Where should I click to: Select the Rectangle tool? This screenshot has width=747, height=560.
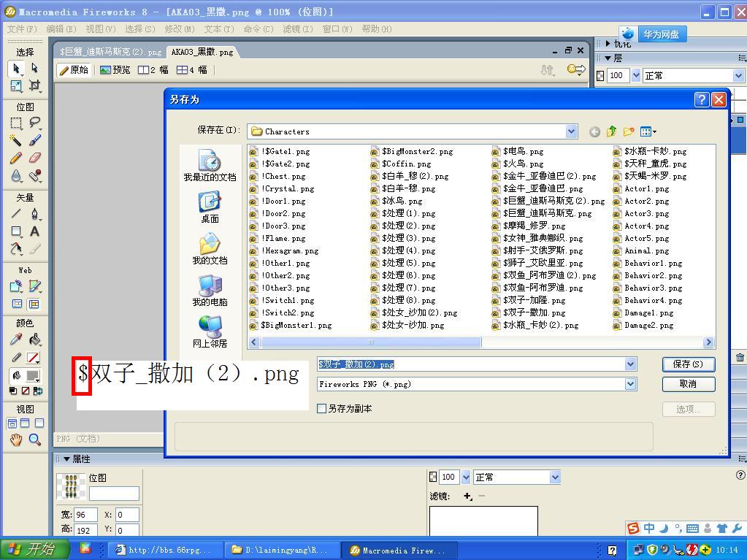16,231
